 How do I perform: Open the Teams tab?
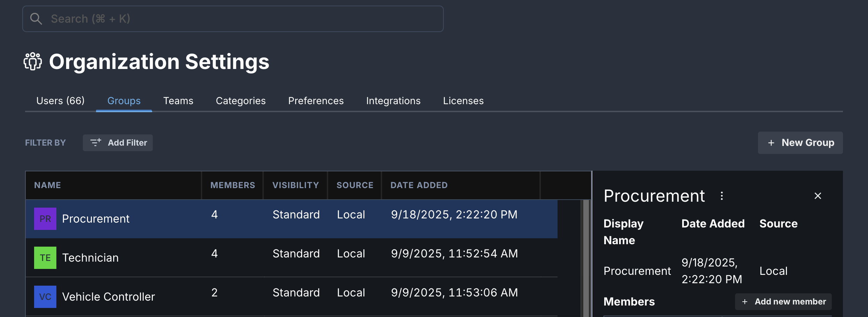(x=178, y=101)
